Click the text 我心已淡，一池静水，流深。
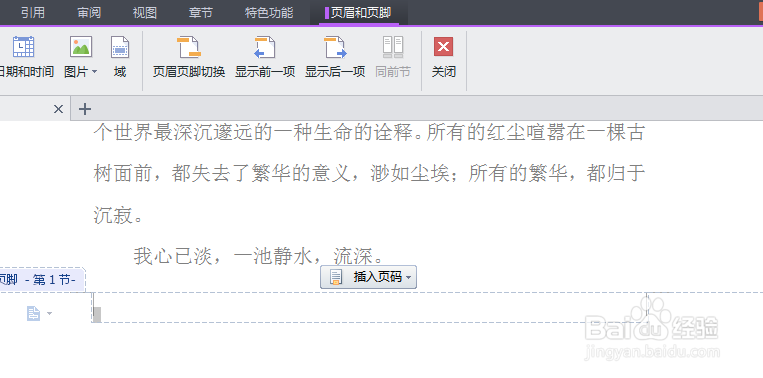Screen dimensions: 763x378 (x=260, y=256)
